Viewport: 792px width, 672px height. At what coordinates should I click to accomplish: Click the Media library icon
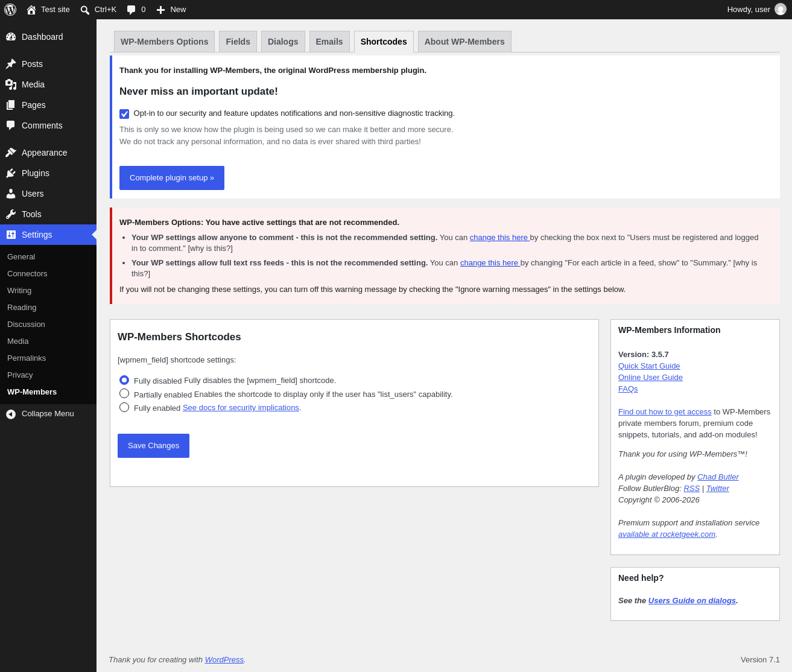point(11,84)
